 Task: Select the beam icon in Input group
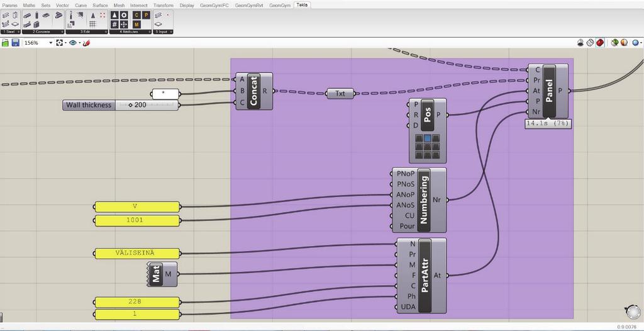pyautogui.click(x=158, y=15)
